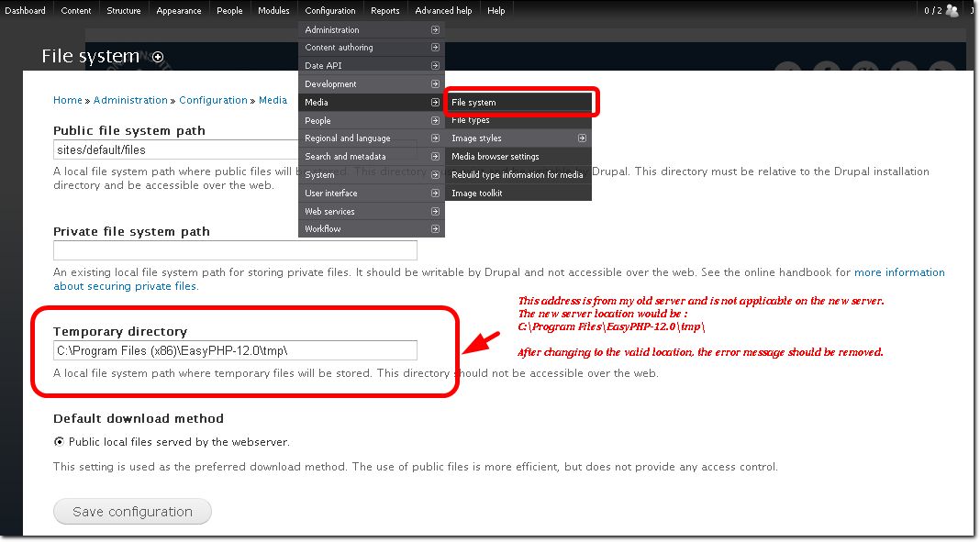Screen dimensions: 980x542
Task: Click the arrow icon beside Web services
Action: [435, 212]
